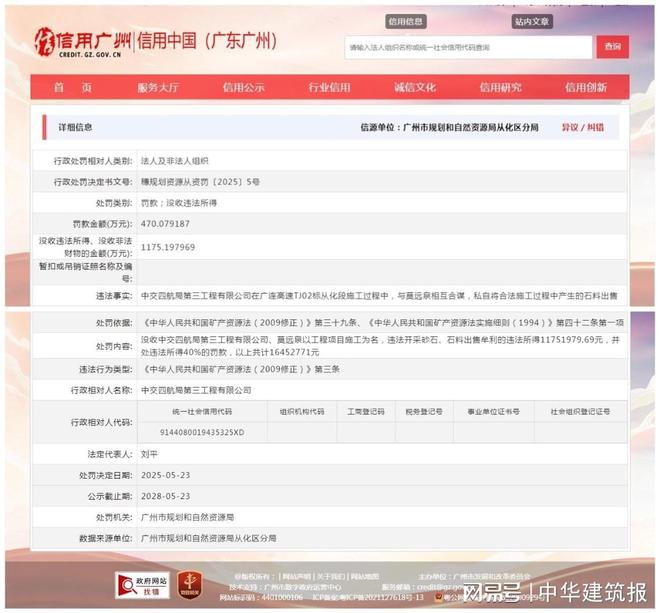The image size is (660, 613).
Task: Select the public notice deadline 2028-05-23
Action: [165, 496]
